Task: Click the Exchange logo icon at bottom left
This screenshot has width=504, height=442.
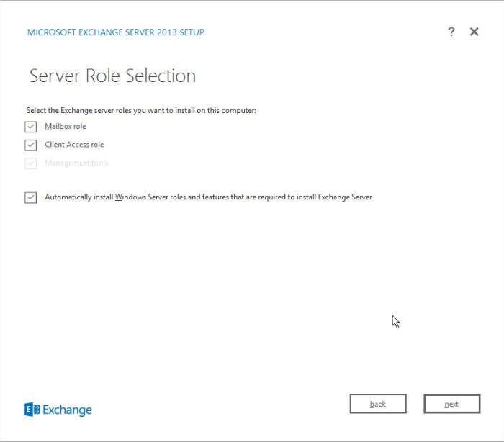Action: click(x=32, y=410)
